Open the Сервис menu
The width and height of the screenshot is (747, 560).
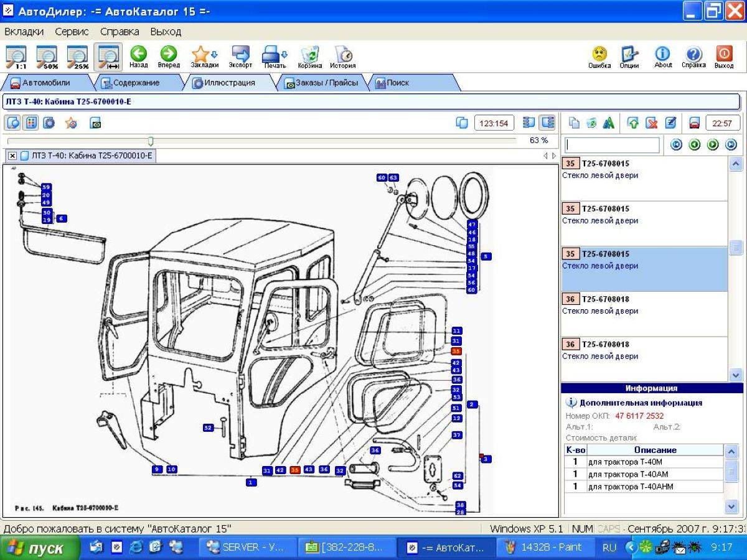click(72, 31)
